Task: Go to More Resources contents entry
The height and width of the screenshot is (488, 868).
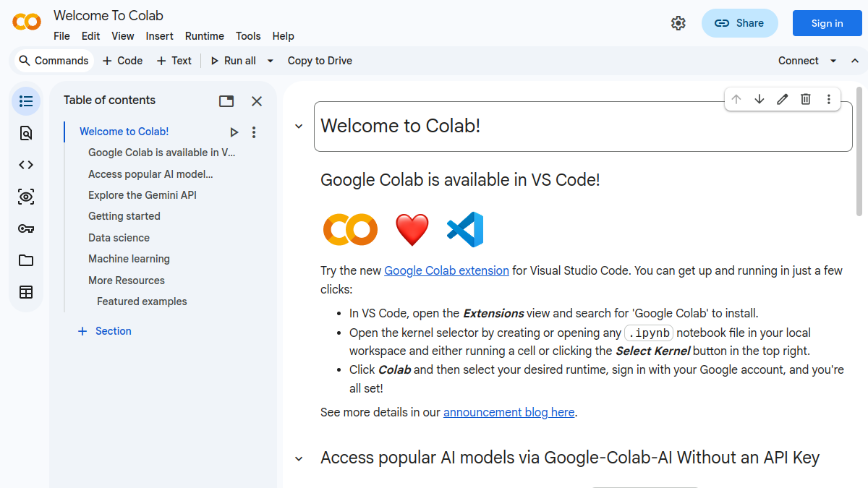Action: tap(127, 281)
